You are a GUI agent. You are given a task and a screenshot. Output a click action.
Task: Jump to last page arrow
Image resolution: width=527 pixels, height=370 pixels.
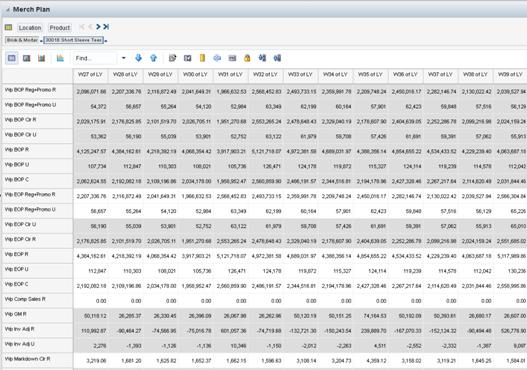(x=106, y=27)
